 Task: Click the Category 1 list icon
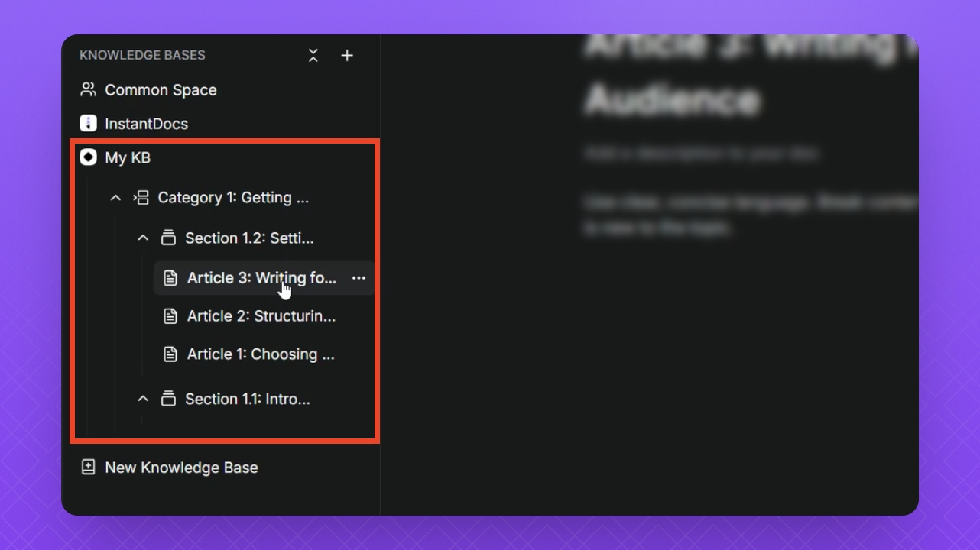[x=141, y=198]
